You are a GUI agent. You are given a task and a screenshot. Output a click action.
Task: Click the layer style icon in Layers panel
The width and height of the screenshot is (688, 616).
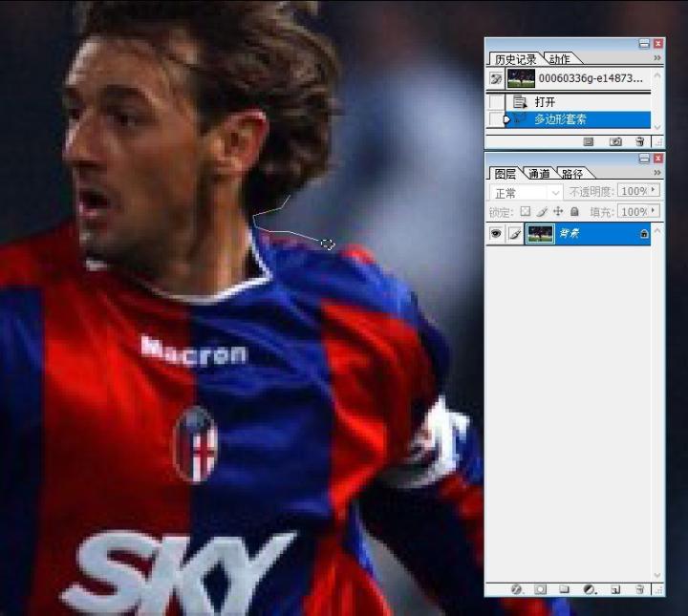tap(516, 589)
